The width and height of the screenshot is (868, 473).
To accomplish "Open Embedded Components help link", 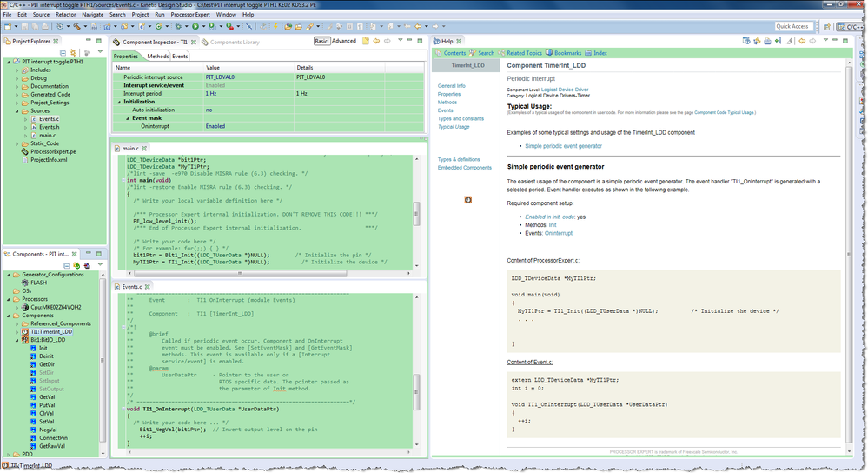I will [465, 168].
